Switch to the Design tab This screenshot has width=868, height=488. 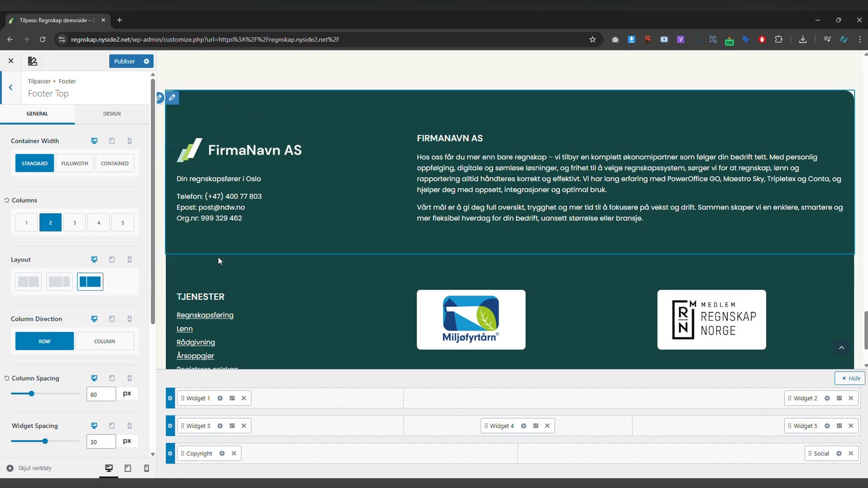112,113
